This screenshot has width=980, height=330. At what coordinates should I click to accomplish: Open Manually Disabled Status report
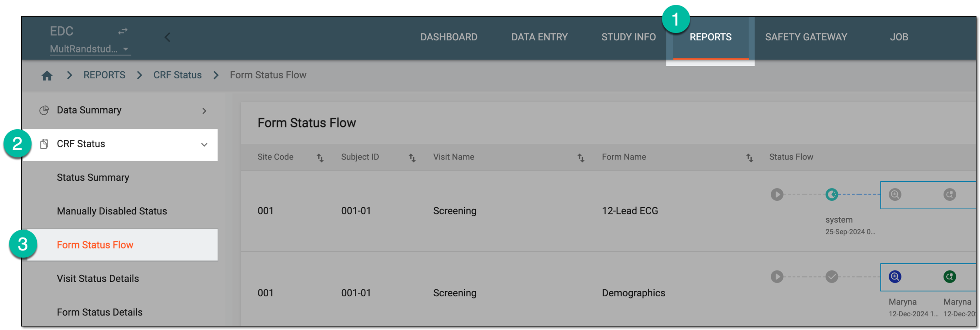(x=112, y=211)
